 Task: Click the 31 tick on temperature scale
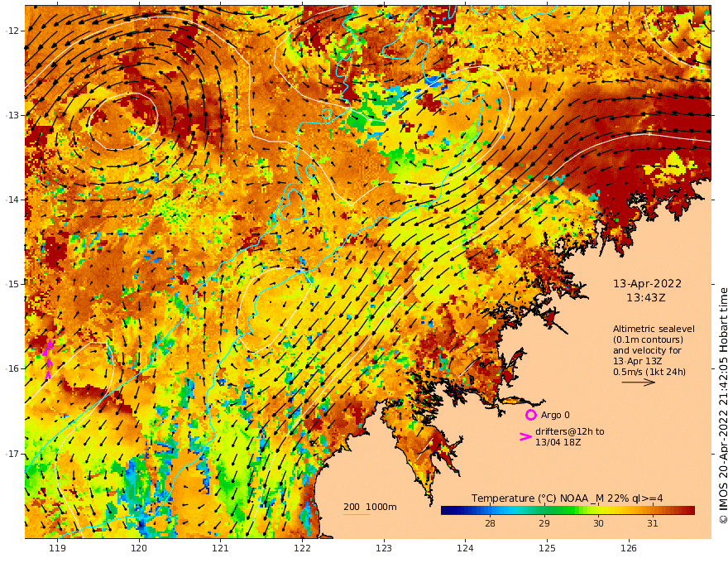click(653, 523)
